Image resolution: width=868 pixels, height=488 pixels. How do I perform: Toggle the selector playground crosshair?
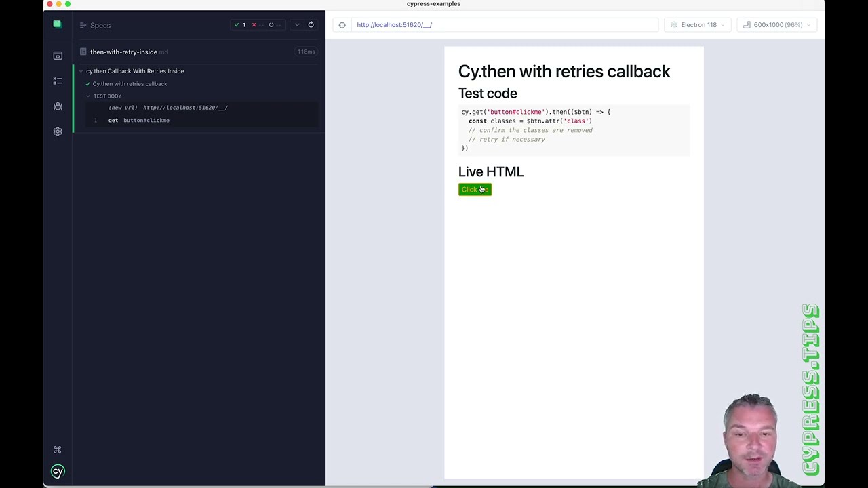[342, 25]
